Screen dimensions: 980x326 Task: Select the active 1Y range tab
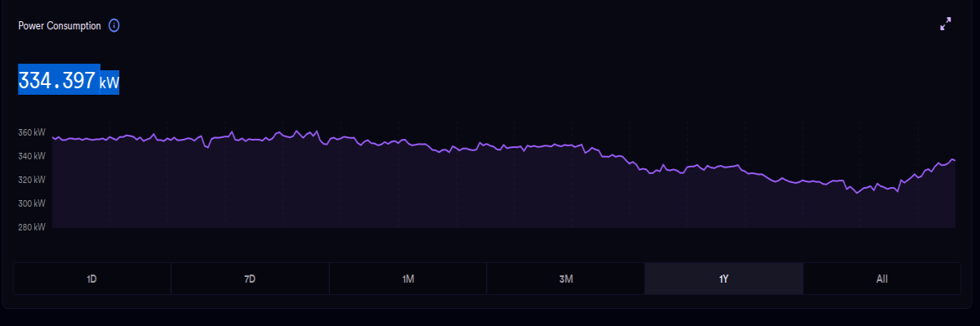(724, 279)
